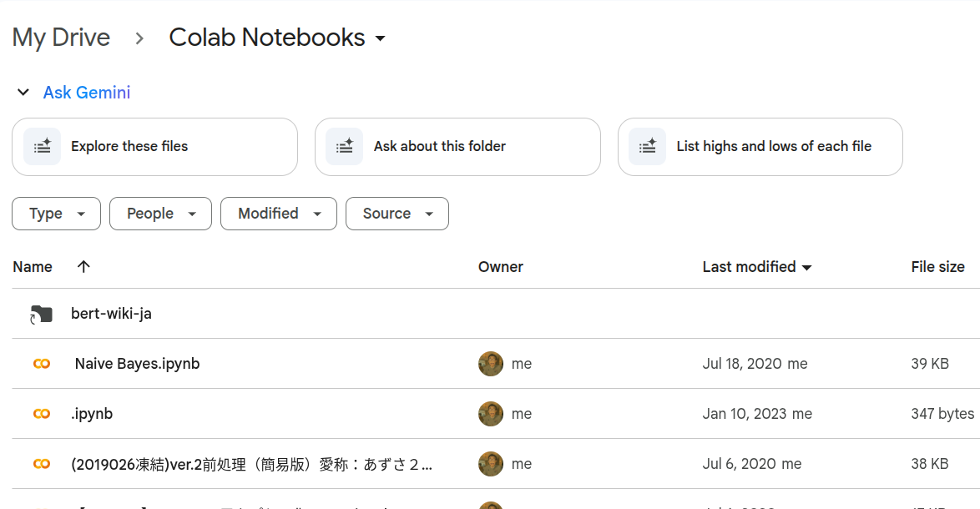The width and height of the screenshot is (980, 509).
Task: Go back to My Drive breadcrumb
Action: tap(61, 38)
